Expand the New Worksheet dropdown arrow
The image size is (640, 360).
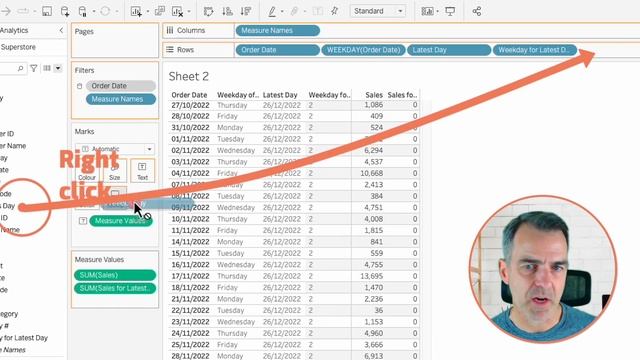pyautogui.click(x=147, y=11)
